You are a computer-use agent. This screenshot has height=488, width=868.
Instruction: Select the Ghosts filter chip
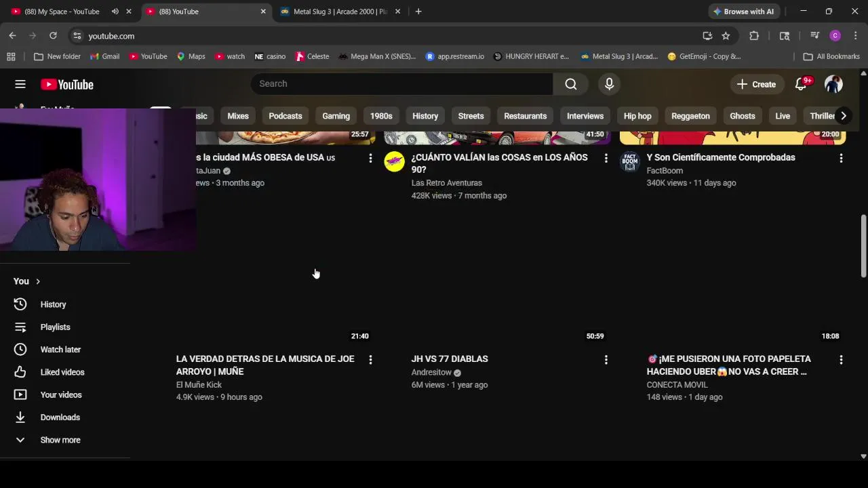(x=743, y=116)
